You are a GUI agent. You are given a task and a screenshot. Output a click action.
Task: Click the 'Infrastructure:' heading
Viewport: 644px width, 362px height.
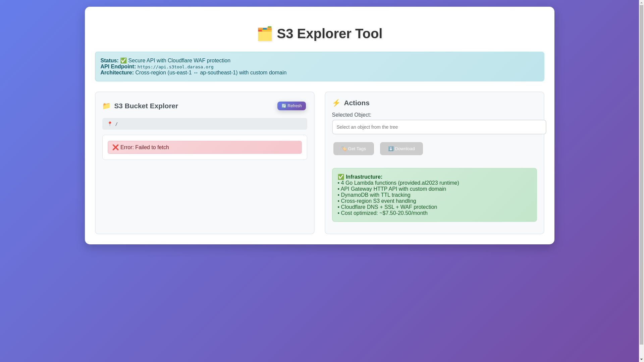click(x=364, y=177)
